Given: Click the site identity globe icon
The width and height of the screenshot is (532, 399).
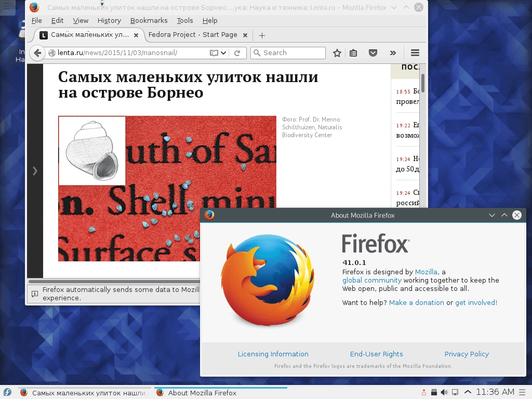Looking at the screenshot, I should point(52,53).
